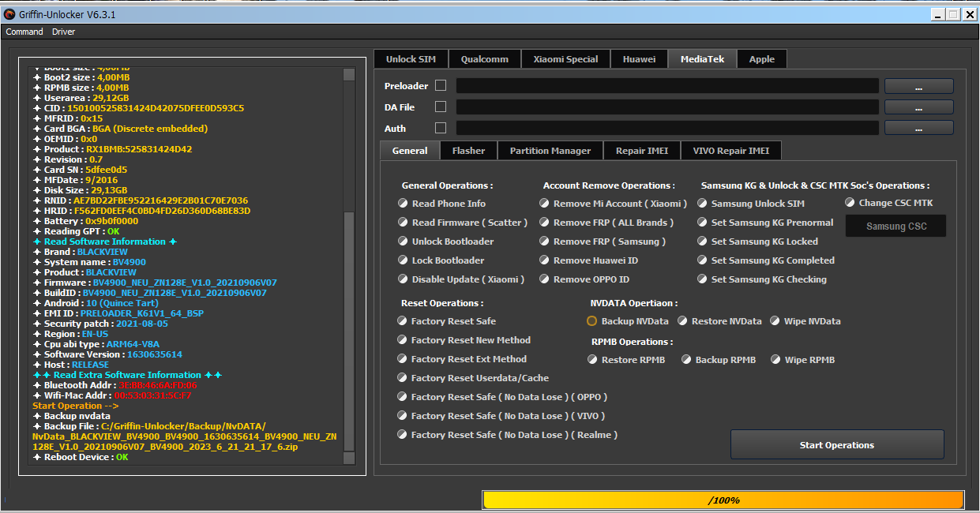This screenshot has width=980, height=513.
Task: Select the Huawei tab
Action: coord(639,59)
